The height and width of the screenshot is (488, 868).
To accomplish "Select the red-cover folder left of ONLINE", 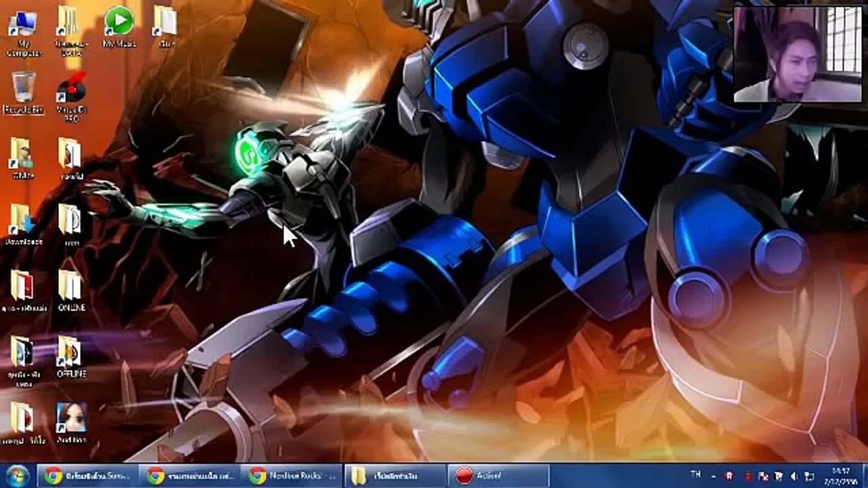I will point(23,290).
